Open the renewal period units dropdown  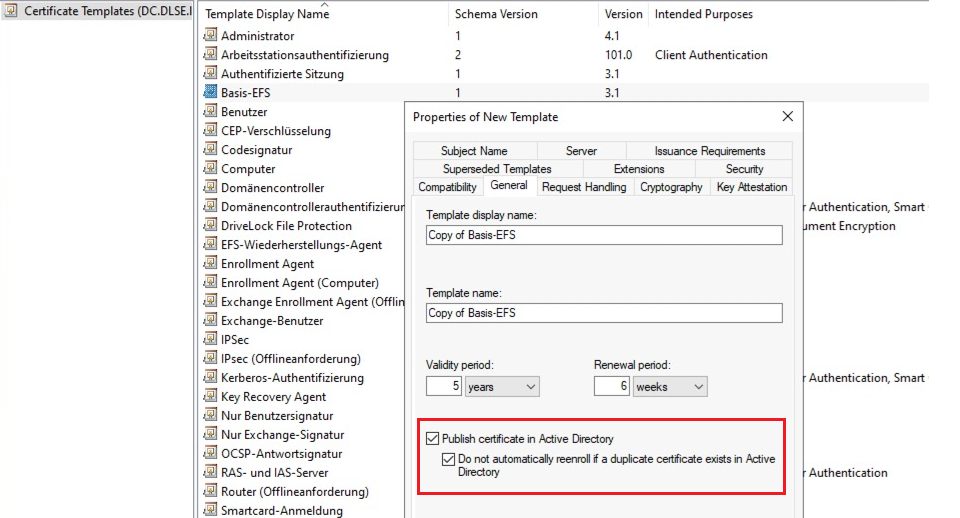(x=670, y=386)
